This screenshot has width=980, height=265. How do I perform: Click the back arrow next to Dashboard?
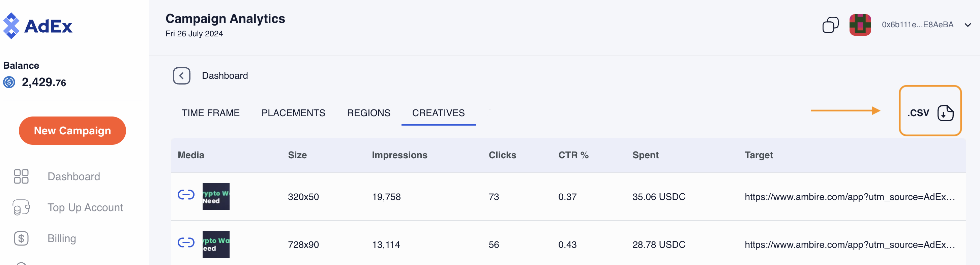pyautogui.click(x=181, y=76)
